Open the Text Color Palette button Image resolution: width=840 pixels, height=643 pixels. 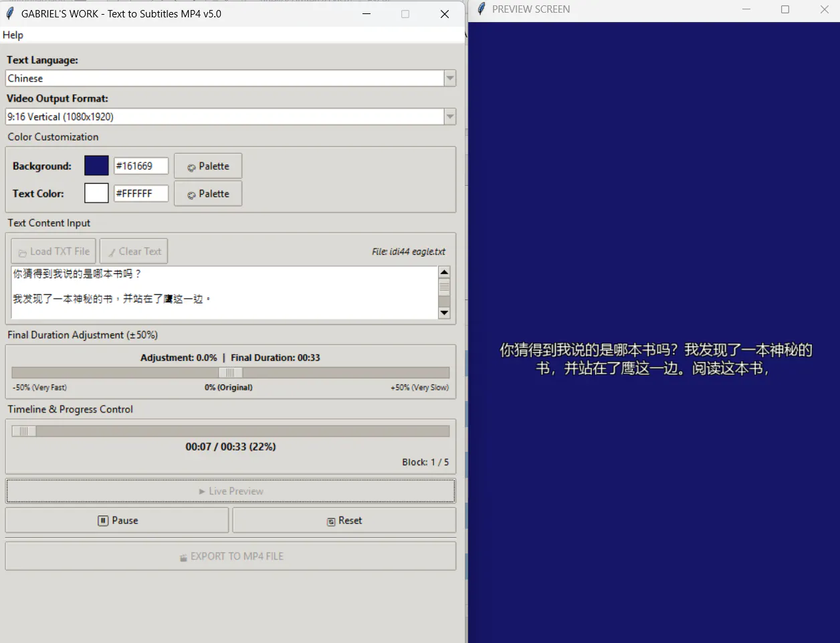tap(208, 193)
